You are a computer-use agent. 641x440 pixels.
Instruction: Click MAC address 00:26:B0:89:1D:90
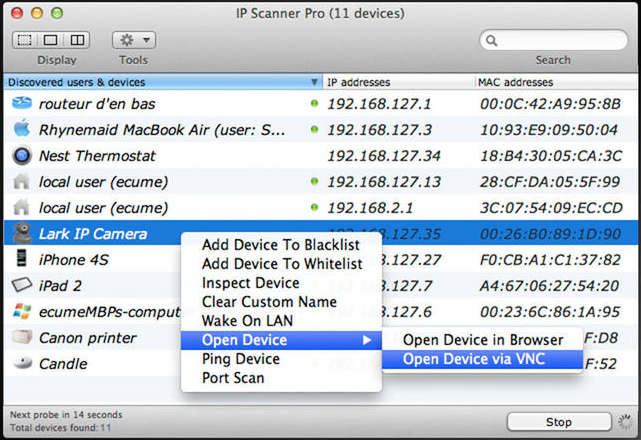click(550, 234)
